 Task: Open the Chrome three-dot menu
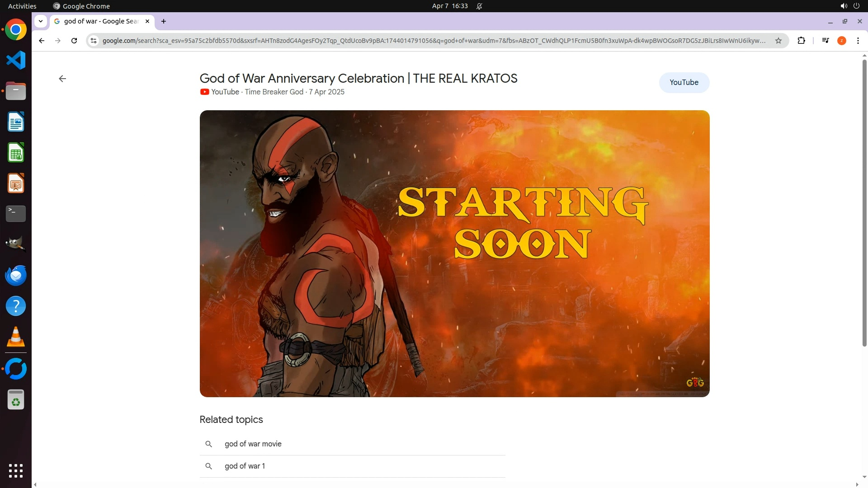pos(858,41)
